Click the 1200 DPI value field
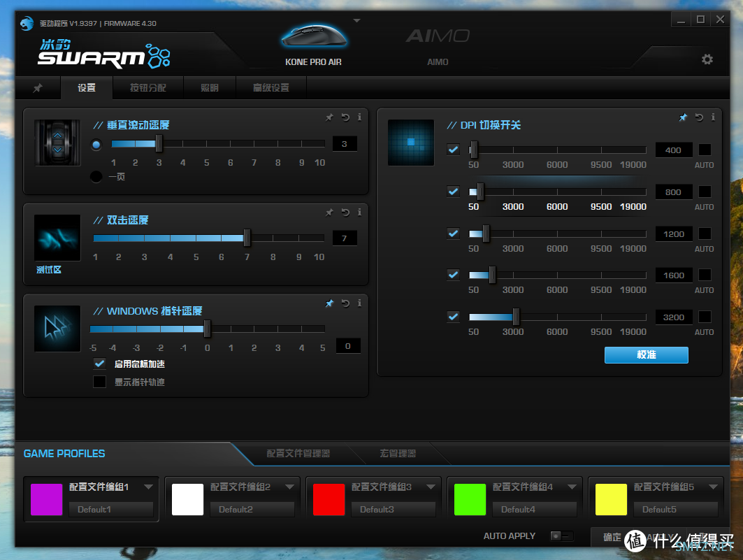The height and width of the screenshot is (560, 743). pos(673,234)
